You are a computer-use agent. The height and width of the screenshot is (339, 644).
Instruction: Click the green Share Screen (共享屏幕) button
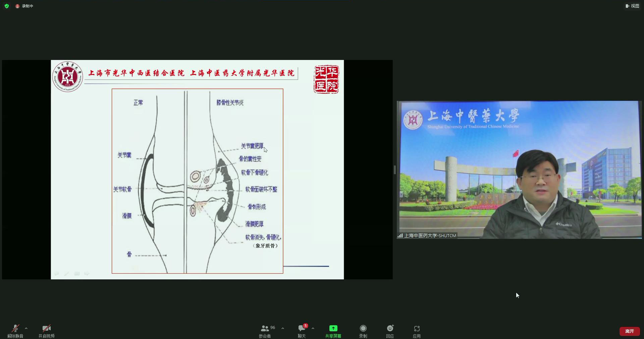pos(333,331)
